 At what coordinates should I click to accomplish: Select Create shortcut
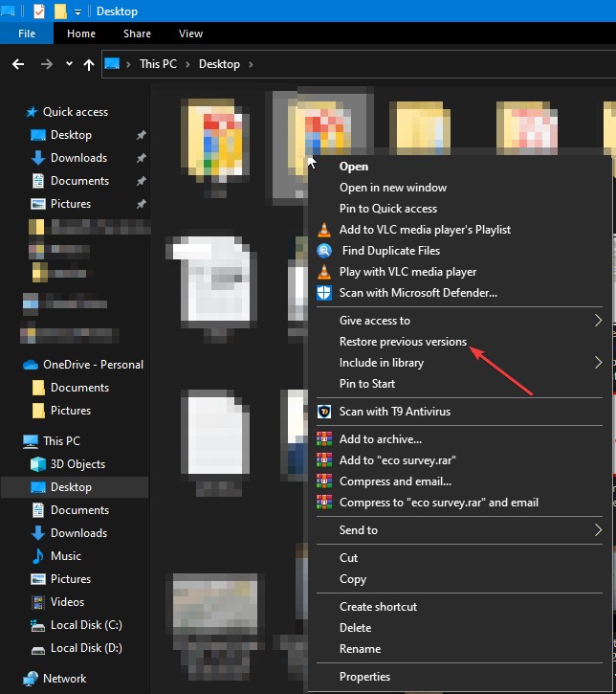(378, 607)
